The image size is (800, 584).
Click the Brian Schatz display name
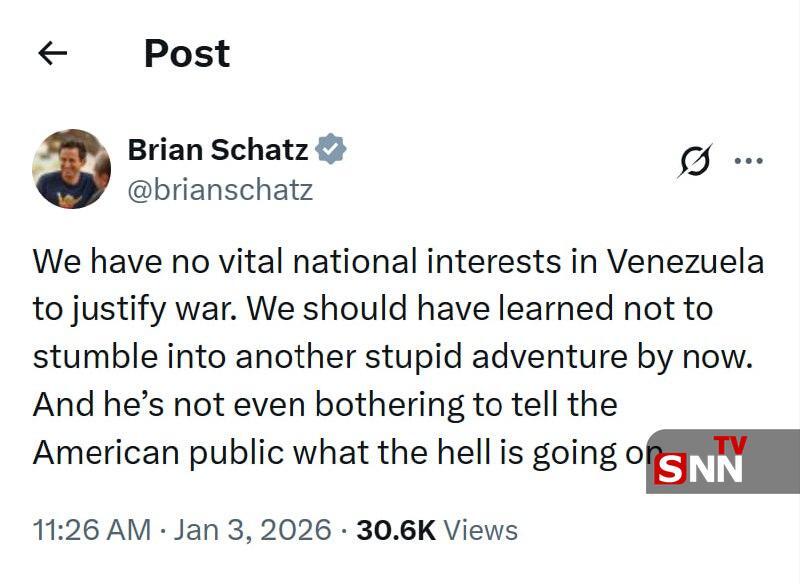click(x=218, y=150)
